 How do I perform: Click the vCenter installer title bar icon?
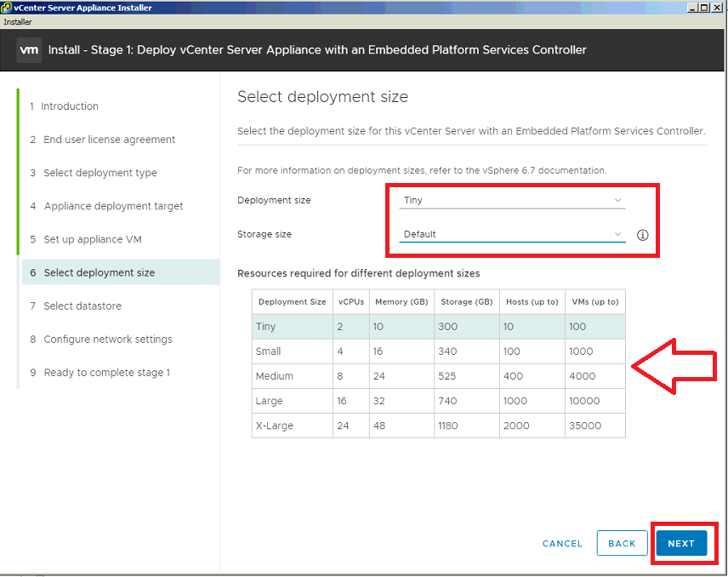click(6, 8)
